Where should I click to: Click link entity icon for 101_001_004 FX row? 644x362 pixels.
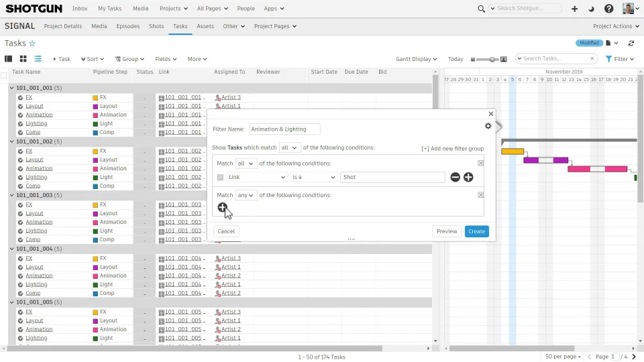click(x=162, y=259)
